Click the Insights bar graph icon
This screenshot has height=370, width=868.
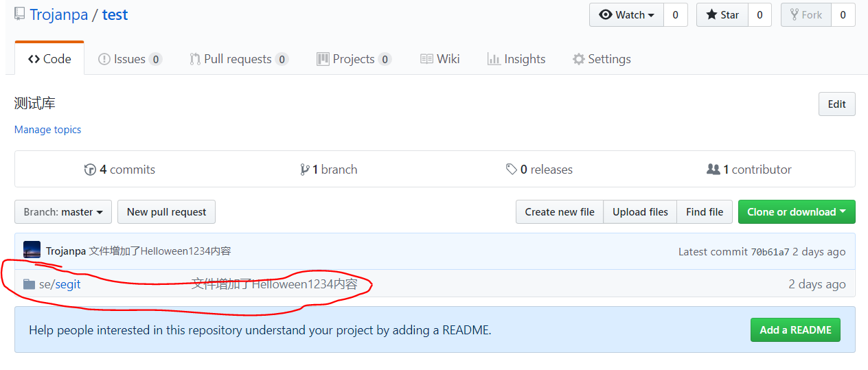point(494,59)
